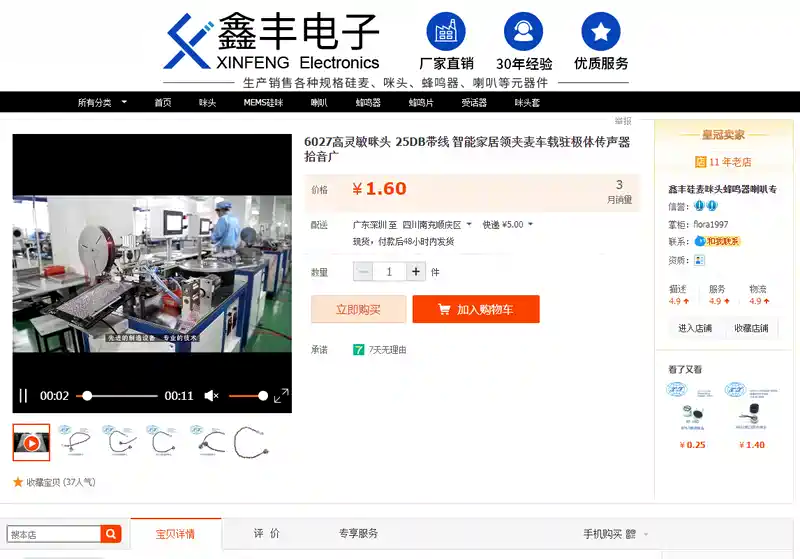Open the 首页 nav item
800x559 pixels.
(163, 103)
